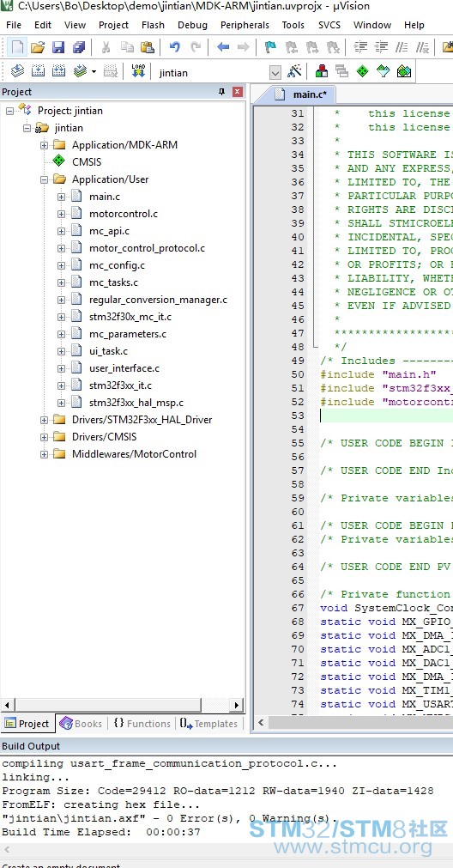The height and width of the screenshot is (868, 453).
Task: Click the Manage Multi-Project Workspace icon
Action: pyautogui.click(x=341, y=71)
